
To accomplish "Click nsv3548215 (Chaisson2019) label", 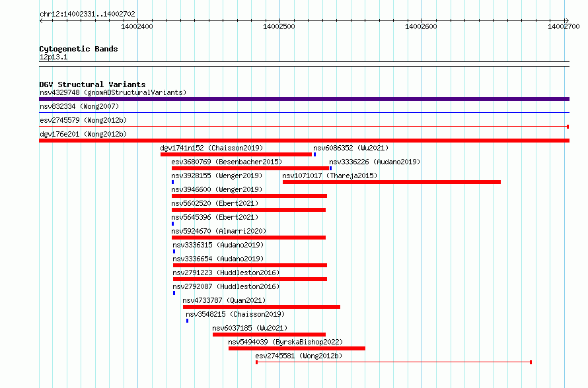I will click(x=235, y=314).
